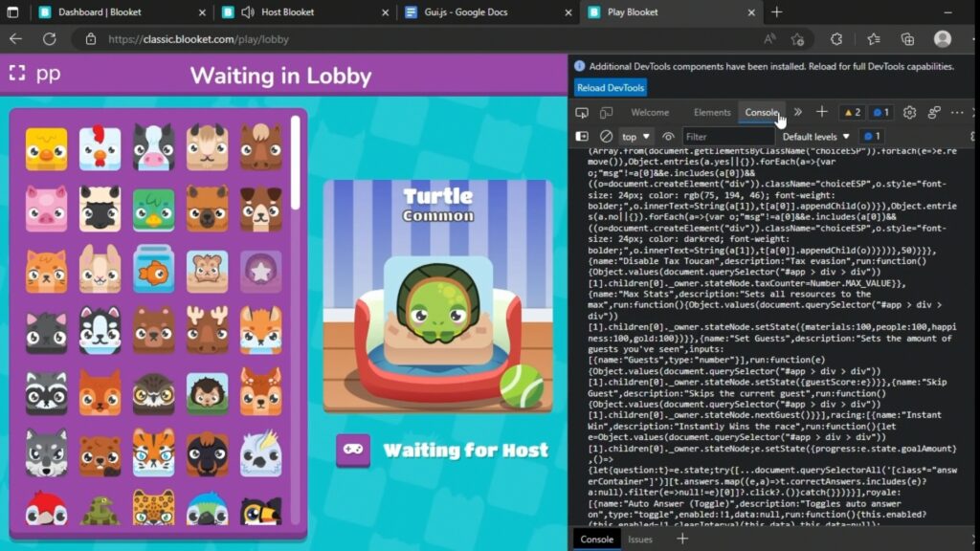Select the Owl blook avatar
Screen dimensions: 980x551
154,393
